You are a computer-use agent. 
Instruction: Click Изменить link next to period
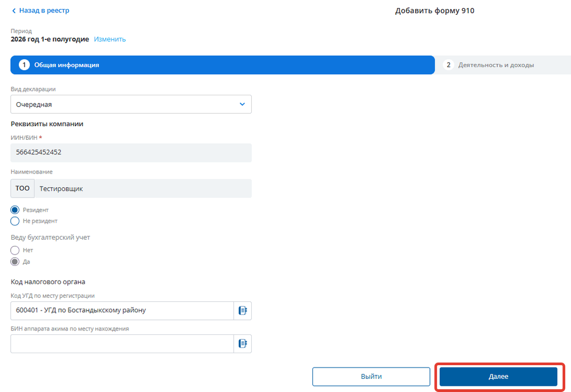point(110,39)
